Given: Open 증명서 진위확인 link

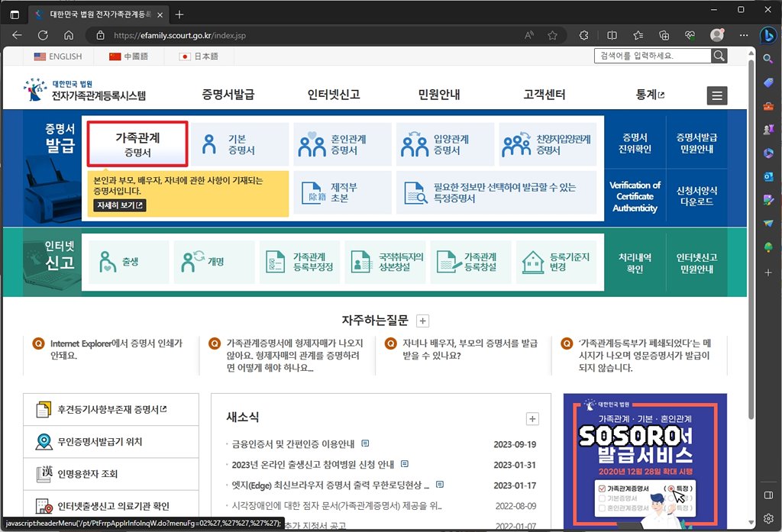Looking at the screenshot, I should 635,143.
